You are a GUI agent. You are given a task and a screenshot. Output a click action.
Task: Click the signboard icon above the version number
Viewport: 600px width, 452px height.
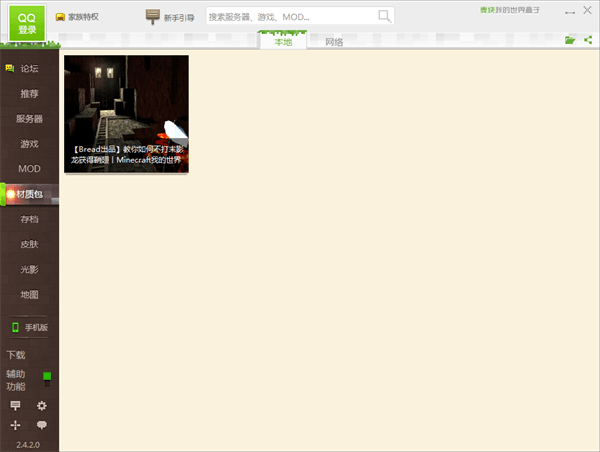coord(15,406)
